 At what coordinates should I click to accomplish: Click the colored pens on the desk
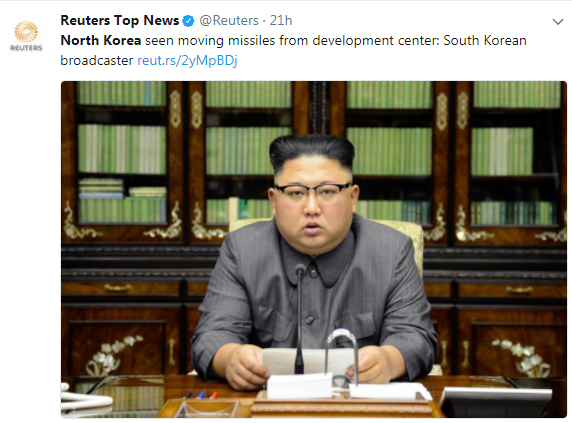click(201, 395)
